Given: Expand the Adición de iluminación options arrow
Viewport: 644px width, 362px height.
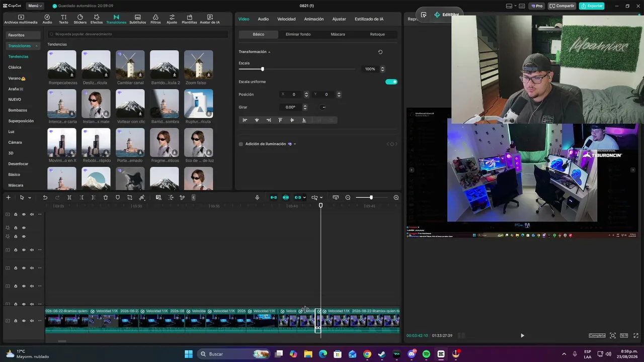Looking at the screenshot, I should [295, 144].
